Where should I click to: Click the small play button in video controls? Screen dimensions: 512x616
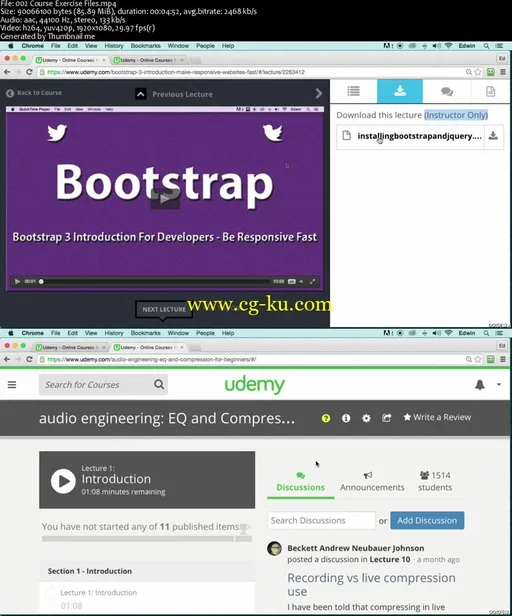(x=17, y=281)
